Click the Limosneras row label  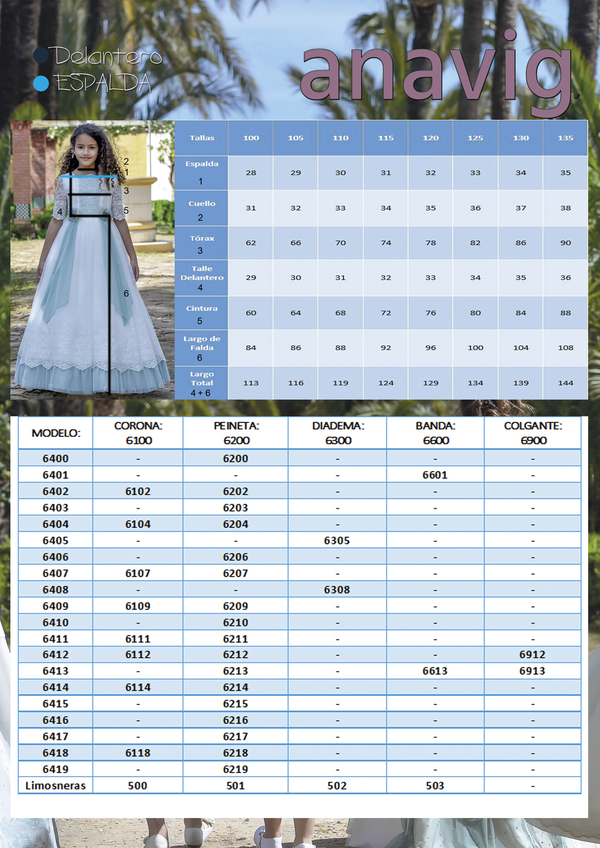click(56, 785)
